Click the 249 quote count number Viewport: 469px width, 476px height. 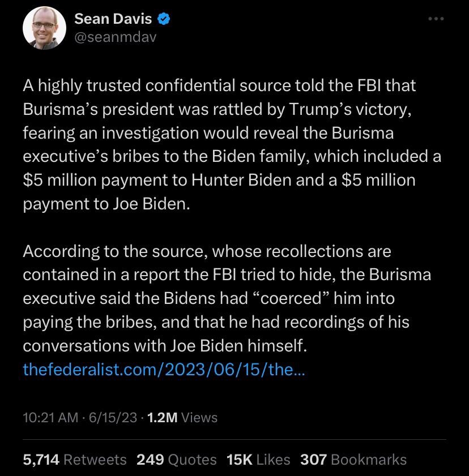click(x=149, y=460)
